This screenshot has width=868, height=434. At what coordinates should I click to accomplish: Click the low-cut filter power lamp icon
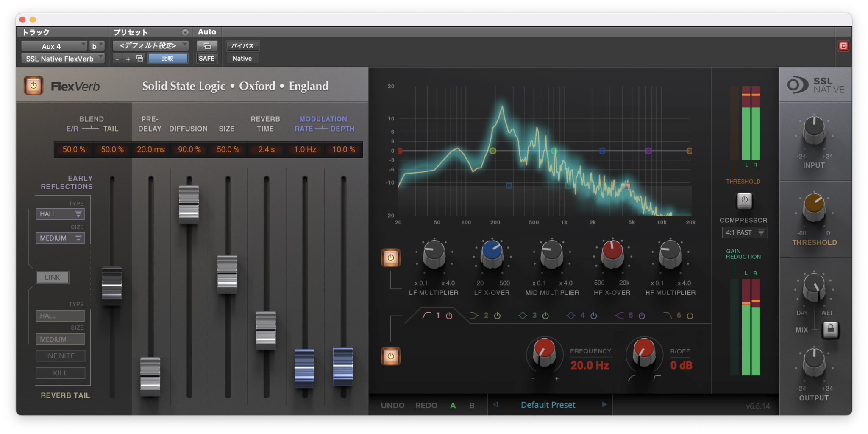tap(390, 356)
